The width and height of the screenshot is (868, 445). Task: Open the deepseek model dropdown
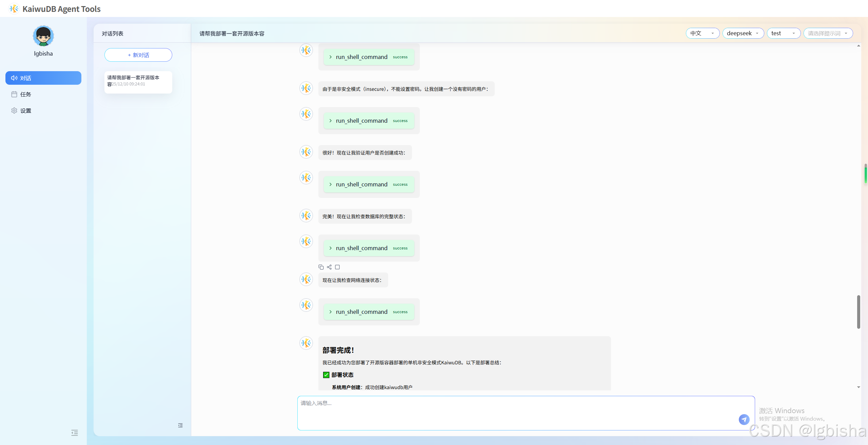pyautogui.click(x=743, y=33)
